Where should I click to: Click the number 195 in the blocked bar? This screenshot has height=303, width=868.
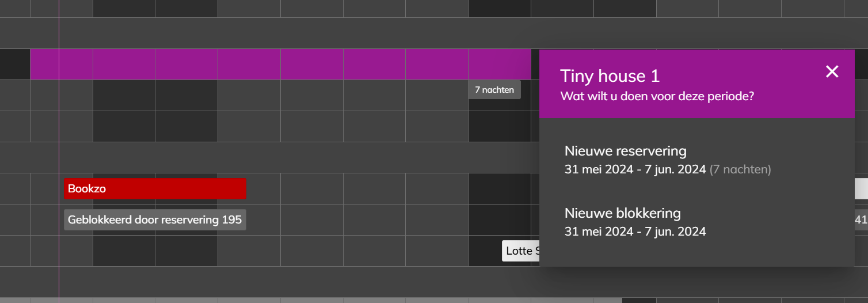click(231, 219)
